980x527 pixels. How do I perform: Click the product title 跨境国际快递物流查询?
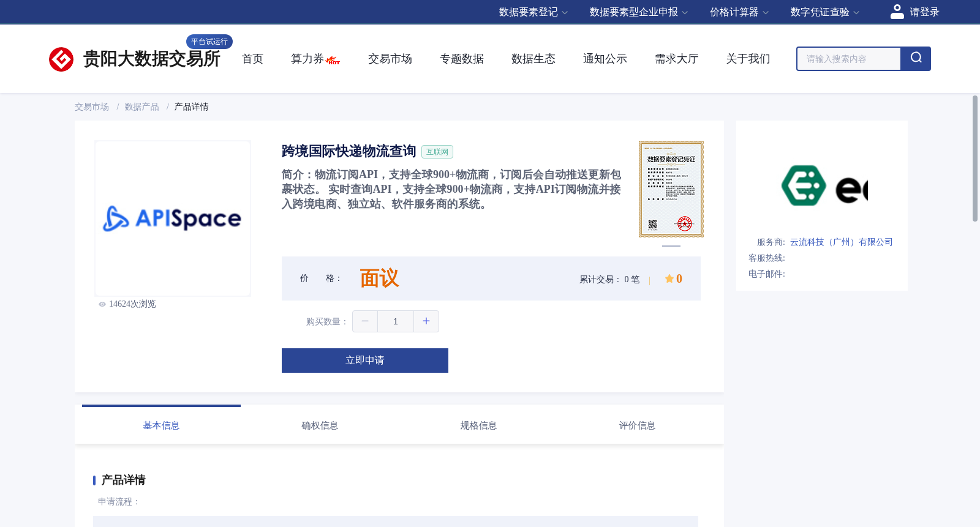[x=349, y=151]
